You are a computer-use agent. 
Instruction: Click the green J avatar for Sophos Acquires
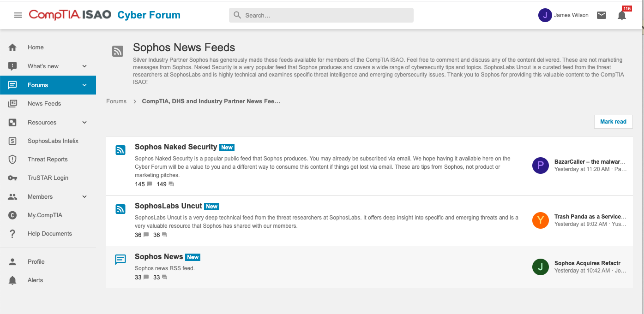click(x=541, y=267)
